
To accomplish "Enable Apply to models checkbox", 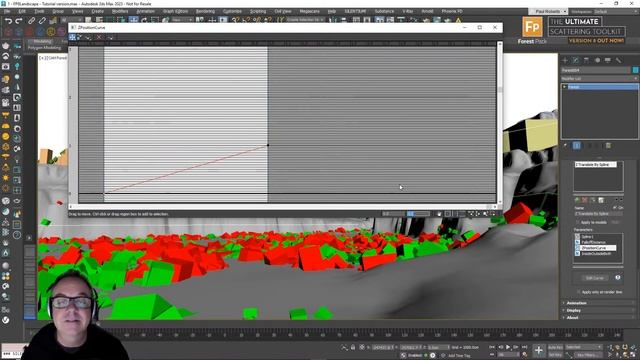I will pyautogui.click(x=578, y=222).
